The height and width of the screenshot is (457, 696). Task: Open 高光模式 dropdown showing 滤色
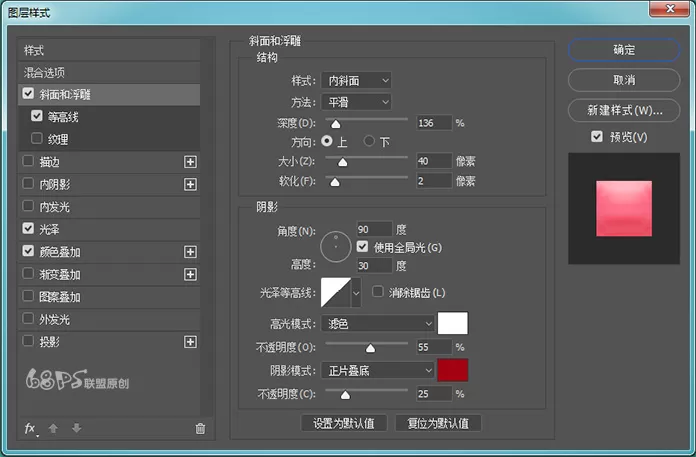pos(377,323)
